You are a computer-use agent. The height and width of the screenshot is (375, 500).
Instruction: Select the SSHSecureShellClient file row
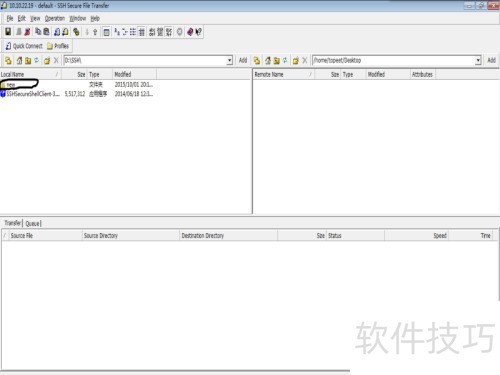77,94
